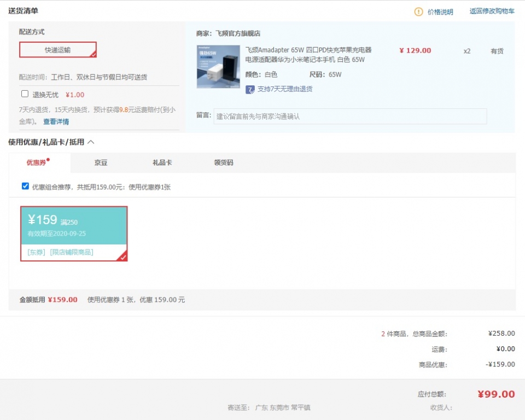Click the shipping address 广东 东莞市 常平镇

point(283,407)
